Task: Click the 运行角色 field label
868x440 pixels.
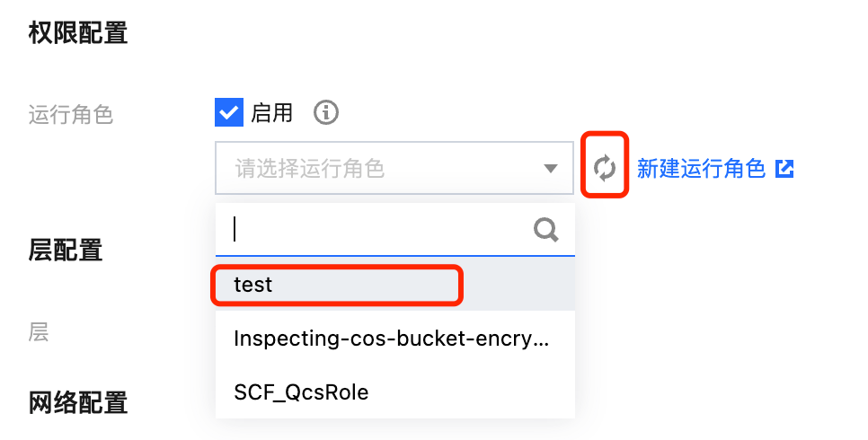Action: pyautogui.click(x=71, y=115)
